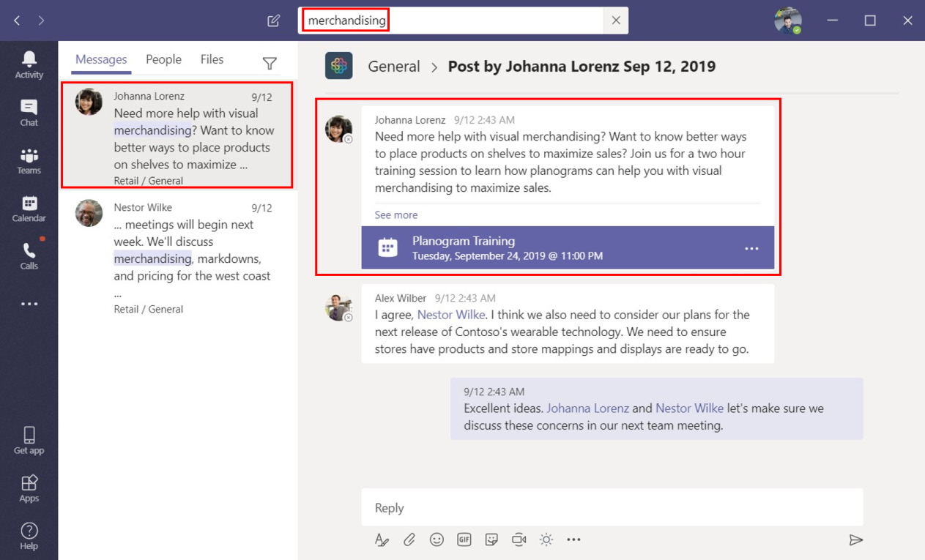
Task: Click Nestor Wilke mention in Alex's message
Action: click(x=451, y=315)
